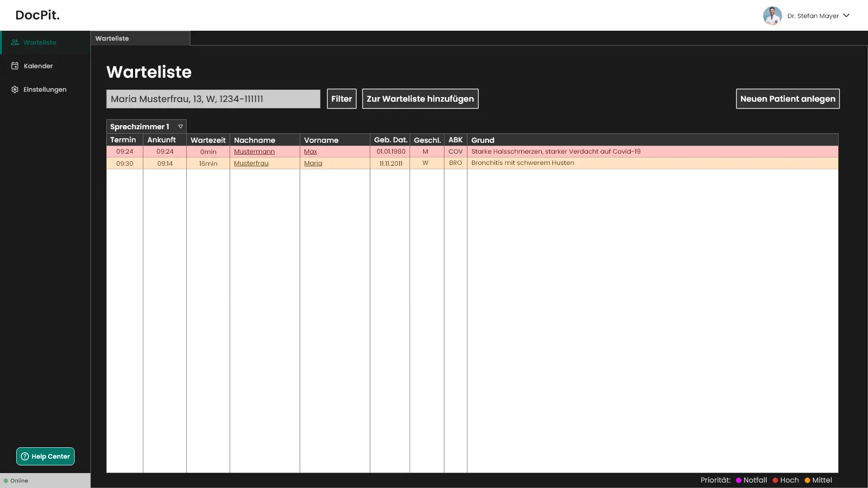Image resolution: width=868 pixels, height=488 pixels.
Task: Click the Filter button
Action: pyautogui.click(x=342, y=99)
